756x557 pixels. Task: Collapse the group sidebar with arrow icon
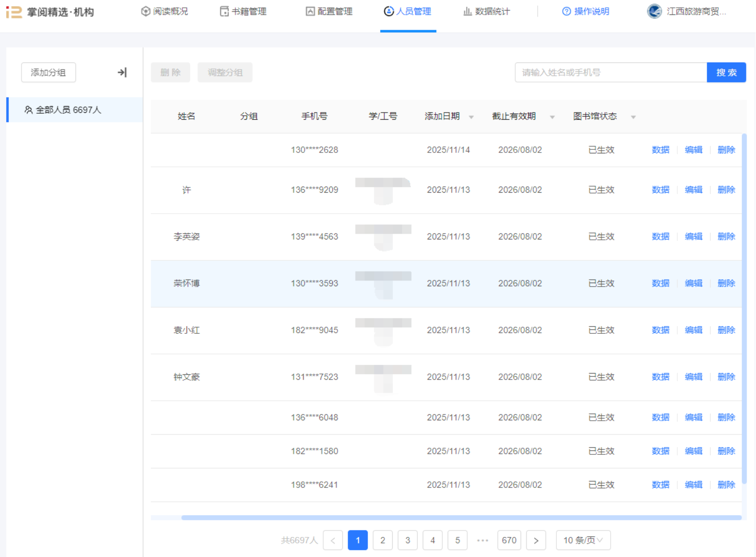[x=122, y=73]
